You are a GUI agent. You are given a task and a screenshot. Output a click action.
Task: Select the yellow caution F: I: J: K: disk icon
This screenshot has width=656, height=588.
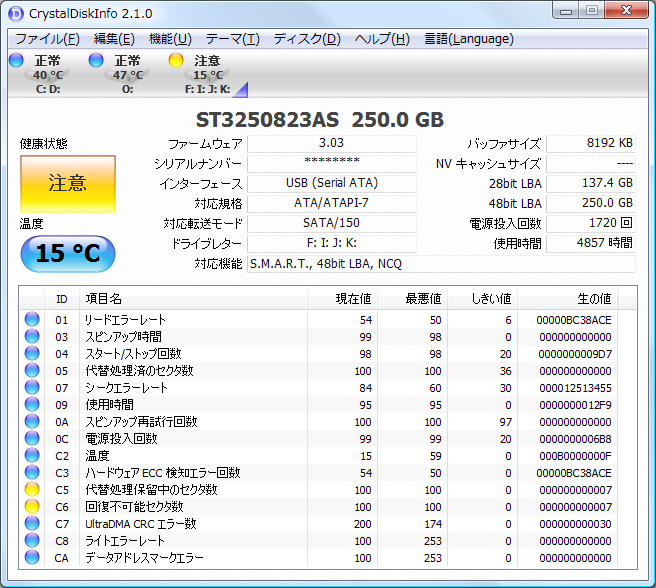pyautogui.click(x=176, y=60)
